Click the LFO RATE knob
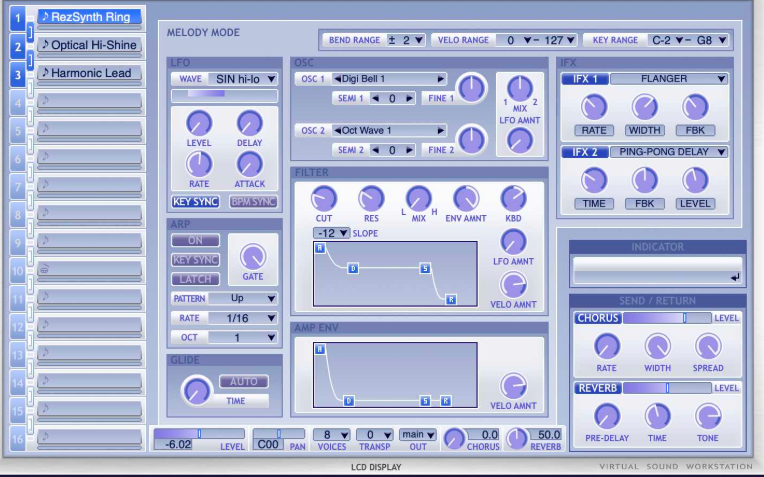The image size is (764, 477). [199, 164]
